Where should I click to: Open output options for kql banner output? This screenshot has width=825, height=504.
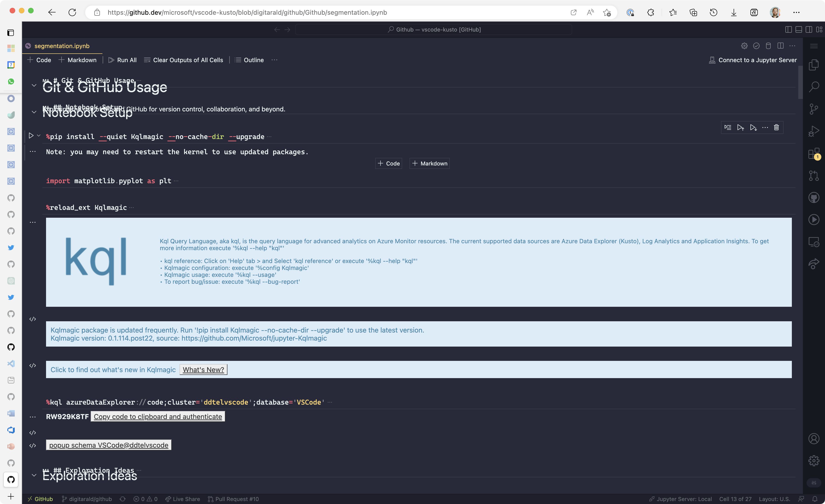(x=32, y=222)
